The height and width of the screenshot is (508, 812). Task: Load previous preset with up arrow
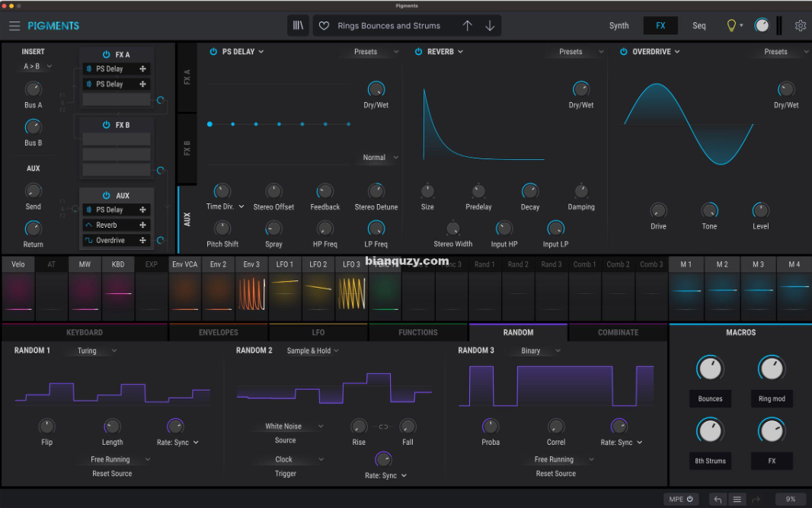(467, 26)
